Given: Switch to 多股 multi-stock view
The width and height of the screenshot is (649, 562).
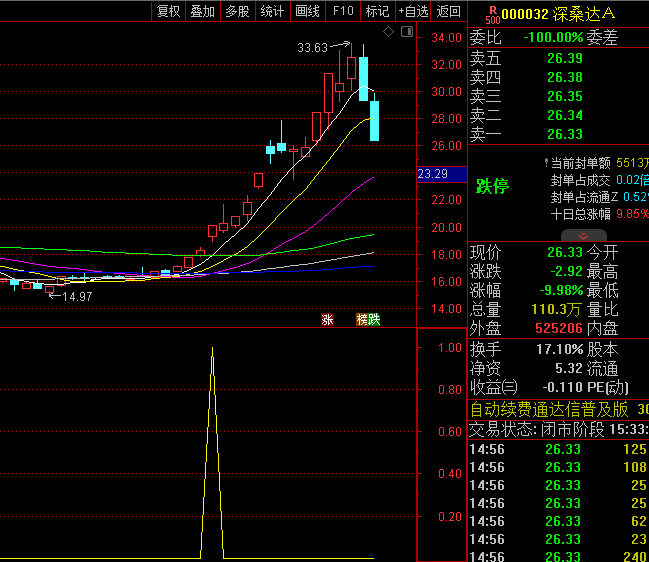Looking at the screenshot, I should click(237, 11).
